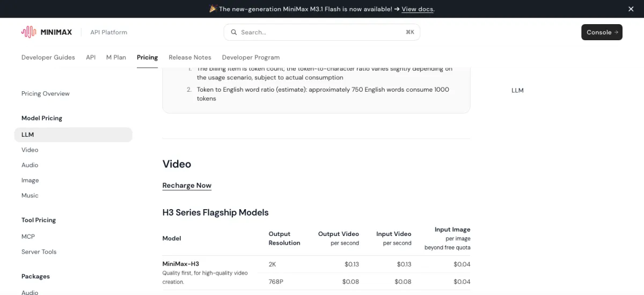Switch to the API tab
Screen dimensions: 644x295
[91, 57]
